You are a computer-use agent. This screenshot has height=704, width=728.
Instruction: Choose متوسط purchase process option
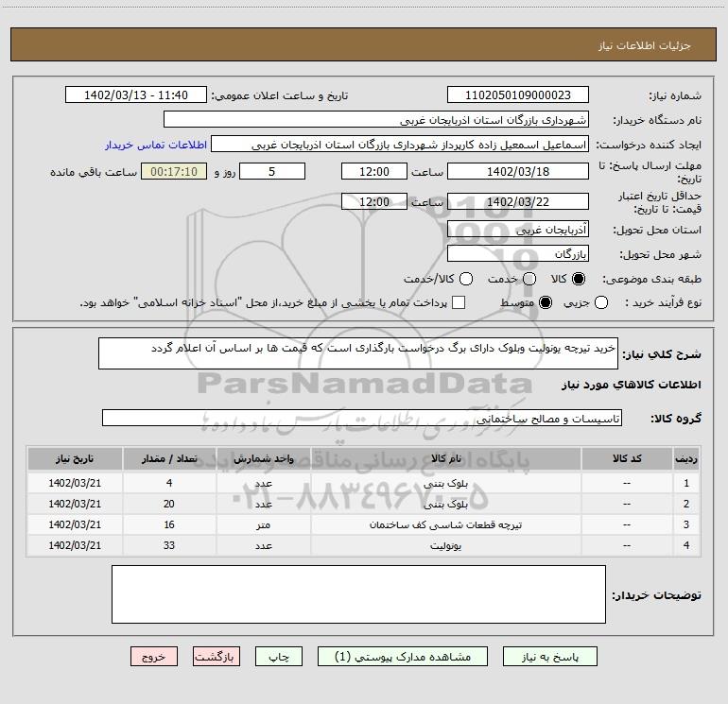[x=546, y=303]
